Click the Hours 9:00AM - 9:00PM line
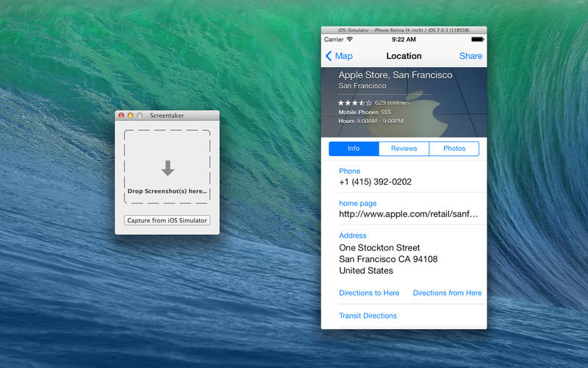Viewport: 588px width, 368px height. pyautogui.click(x=371, y=121)
